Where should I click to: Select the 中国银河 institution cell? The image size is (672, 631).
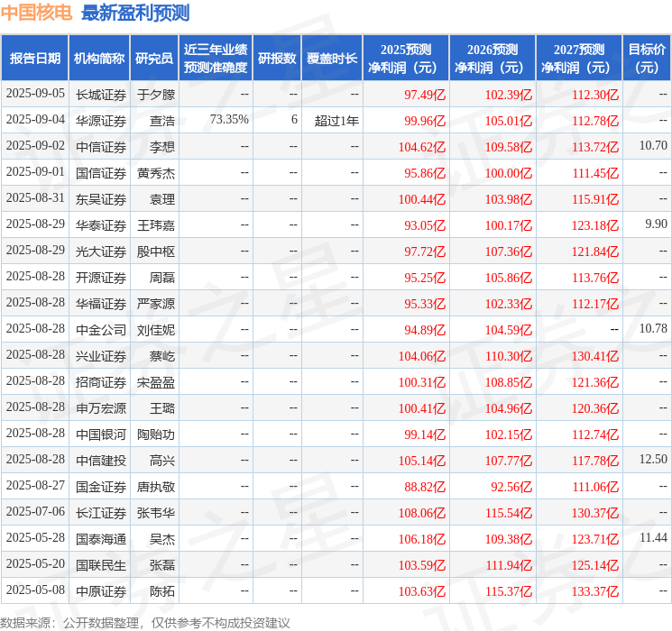pyautogui.click(x=101, y=434)
